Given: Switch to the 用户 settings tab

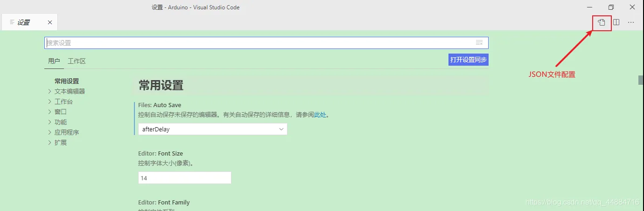Looking at the screenshot, I should click(x=54, y=61).
